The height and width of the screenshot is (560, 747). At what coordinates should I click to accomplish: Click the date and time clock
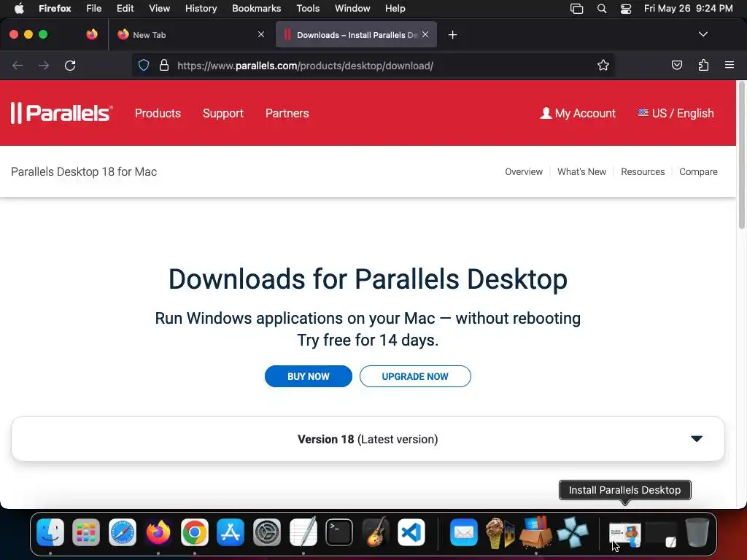coord(688,8)
